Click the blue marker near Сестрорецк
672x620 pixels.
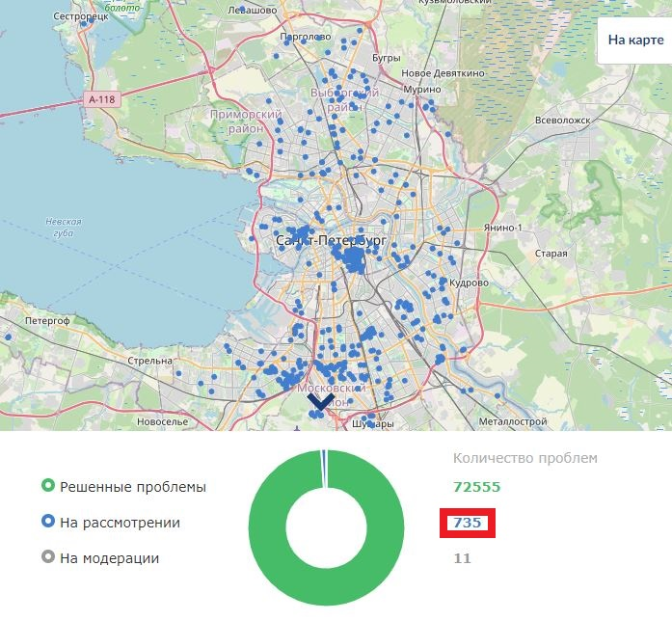(85, 24)
